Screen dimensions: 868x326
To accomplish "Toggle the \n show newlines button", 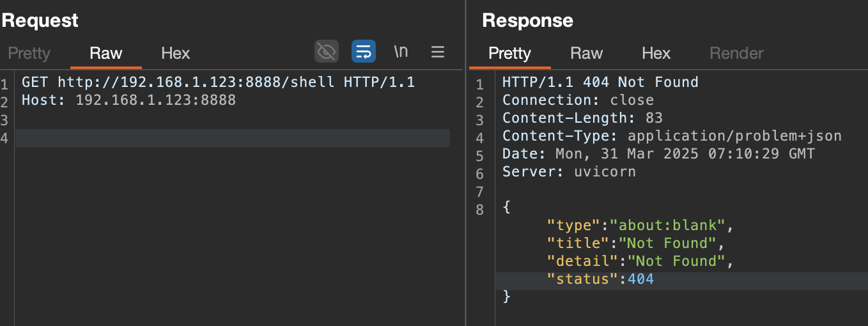I will (401, 52).
